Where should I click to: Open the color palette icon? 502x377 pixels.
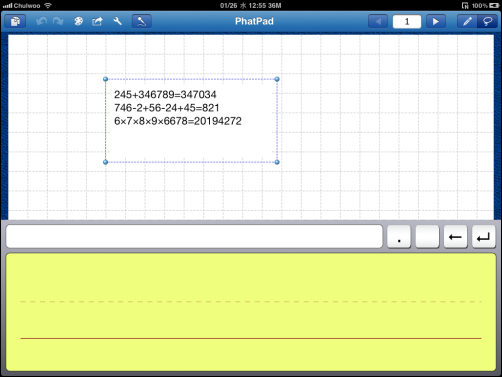pos(78,22)
